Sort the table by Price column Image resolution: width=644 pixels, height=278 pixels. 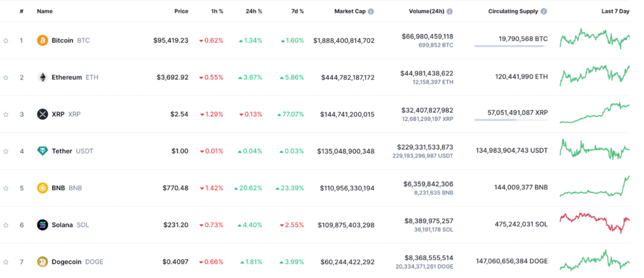(x=181, y=11)
